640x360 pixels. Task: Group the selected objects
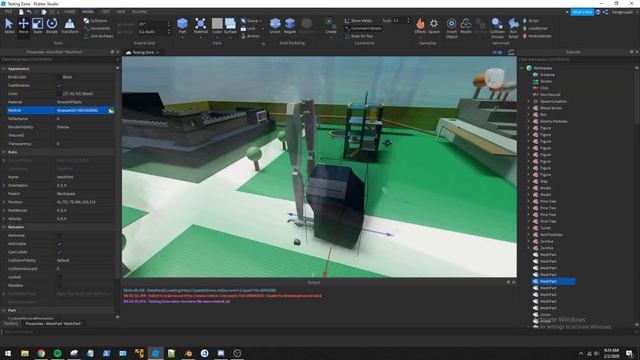251,20
